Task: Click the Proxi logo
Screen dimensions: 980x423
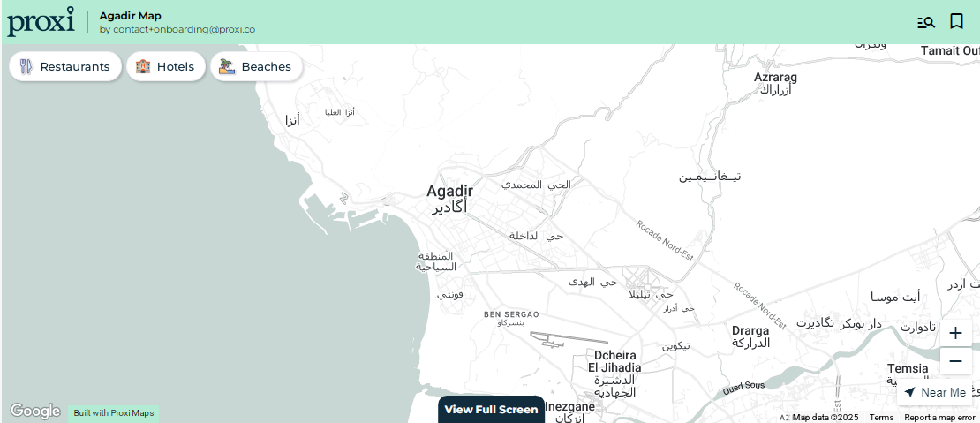Action: 41,22
